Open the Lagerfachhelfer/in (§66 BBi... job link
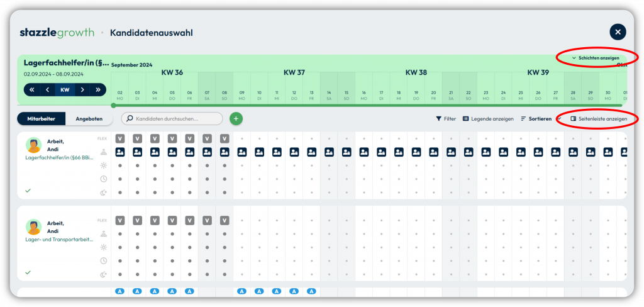The width and height of the screenshot is (644, 307). coord(59,157)
